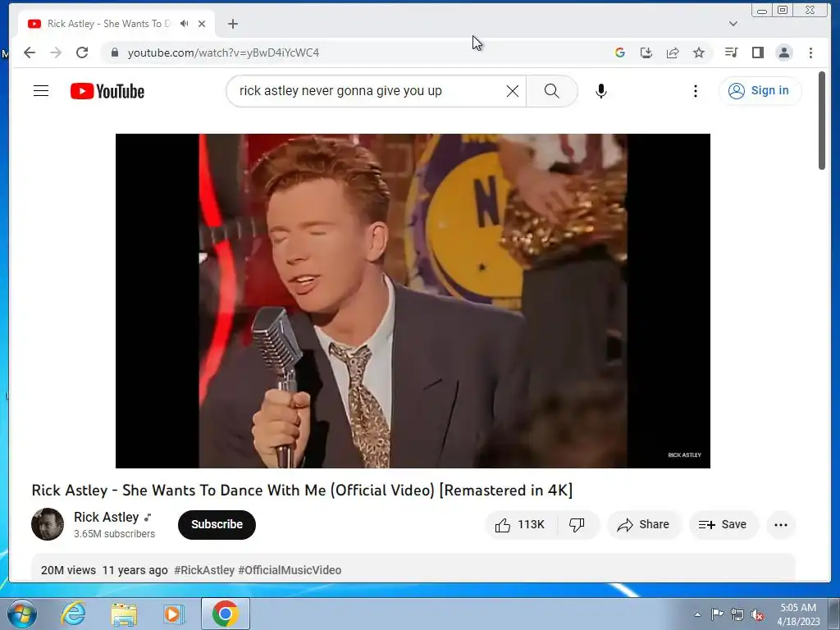Click the padlock site info icon

[114, 52]
